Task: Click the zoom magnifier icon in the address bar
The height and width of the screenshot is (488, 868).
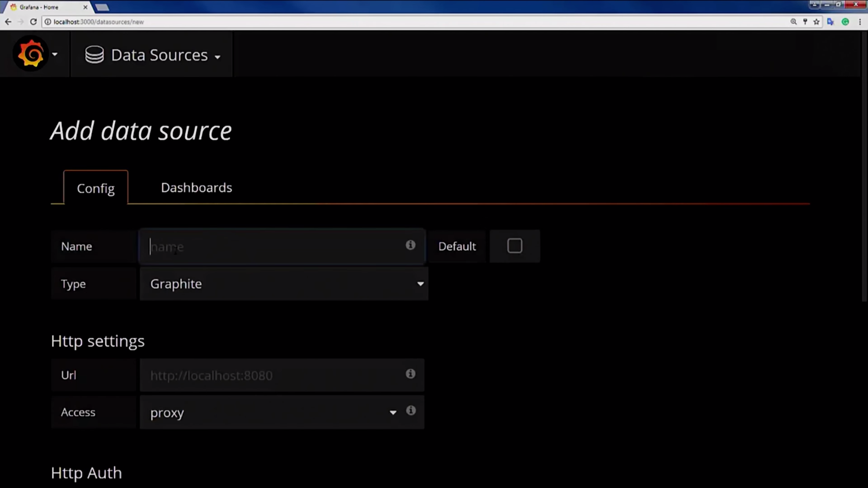Action: [x=793, y=22]
